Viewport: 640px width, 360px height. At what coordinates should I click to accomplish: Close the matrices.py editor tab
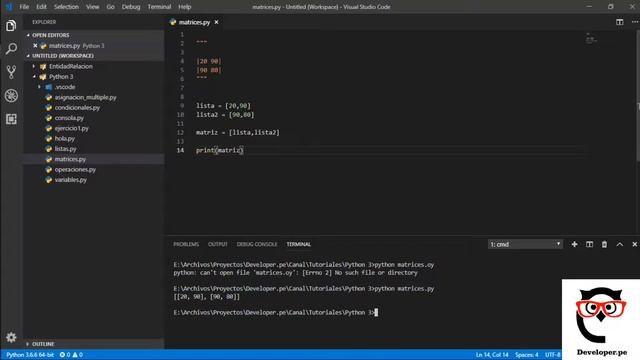(x=216, y=22)
